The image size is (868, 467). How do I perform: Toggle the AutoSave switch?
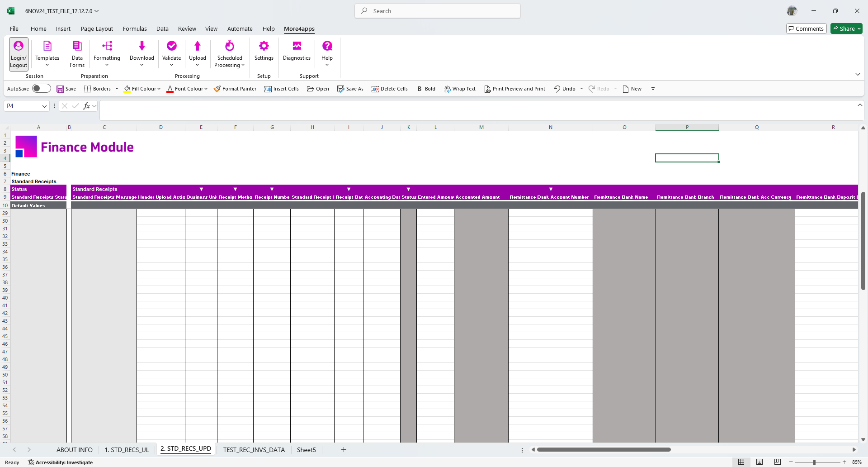pyautogui.click(x=41, y=89)
